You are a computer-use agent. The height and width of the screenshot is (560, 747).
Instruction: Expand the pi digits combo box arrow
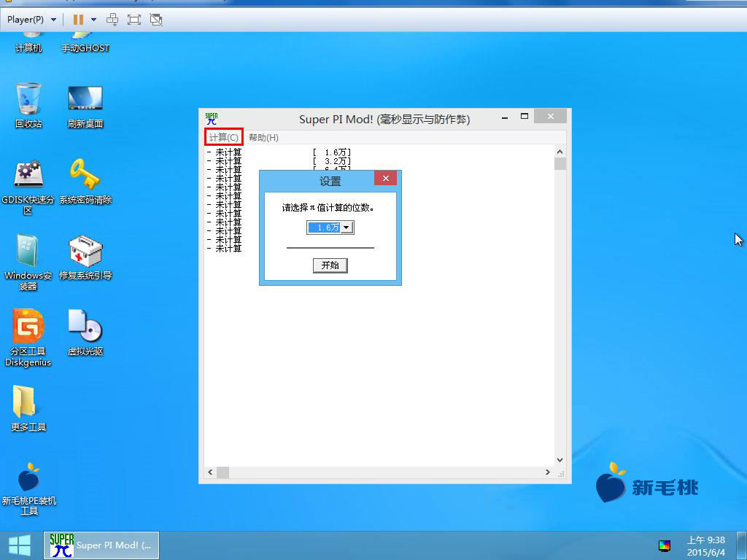(347, 227)
